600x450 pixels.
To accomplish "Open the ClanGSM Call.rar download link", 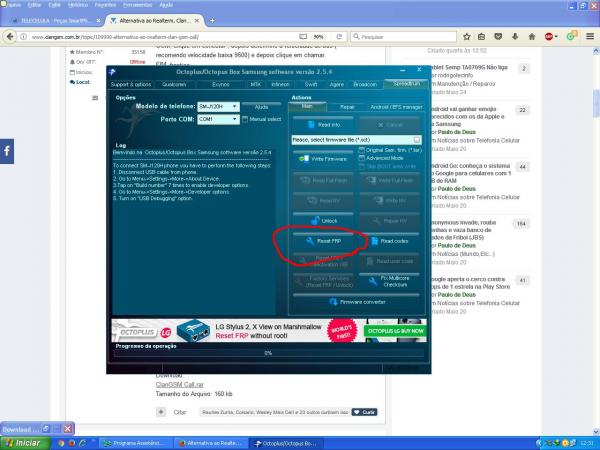I will tap(179, 385).
